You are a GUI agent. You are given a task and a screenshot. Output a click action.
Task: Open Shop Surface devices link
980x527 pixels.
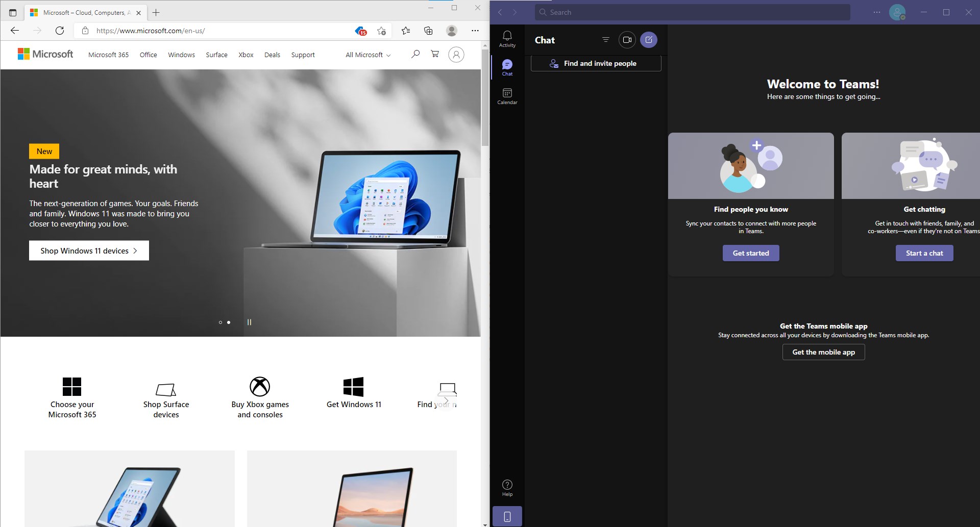click(x=166, y=409)
